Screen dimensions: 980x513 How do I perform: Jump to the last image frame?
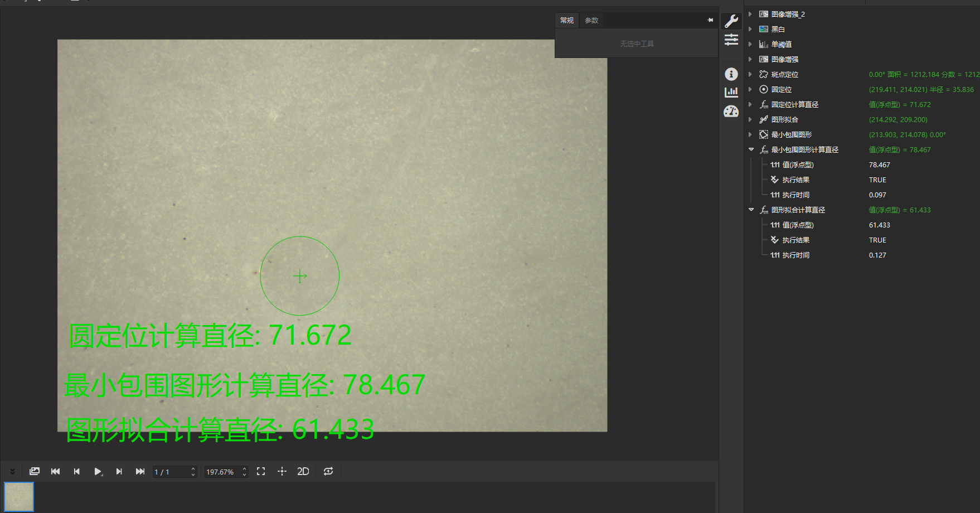(x=140, y=472)
